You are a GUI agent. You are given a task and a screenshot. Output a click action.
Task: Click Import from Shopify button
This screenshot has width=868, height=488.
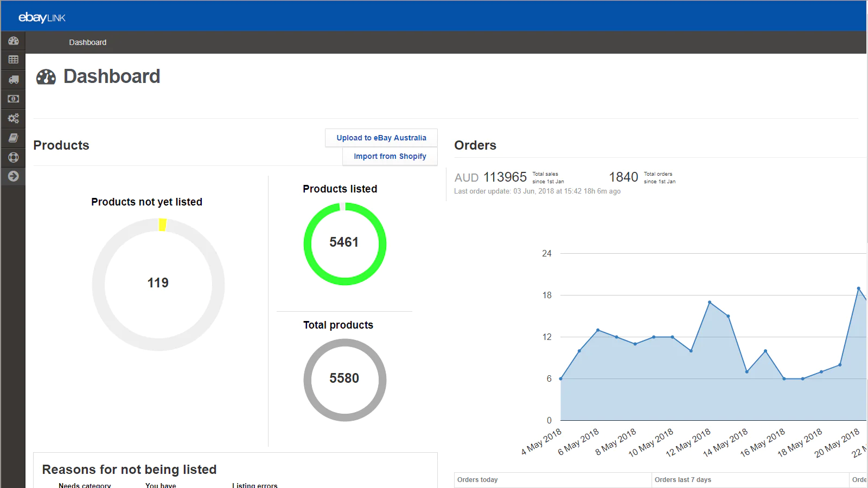pyautogui.click(x=390, y=156)
